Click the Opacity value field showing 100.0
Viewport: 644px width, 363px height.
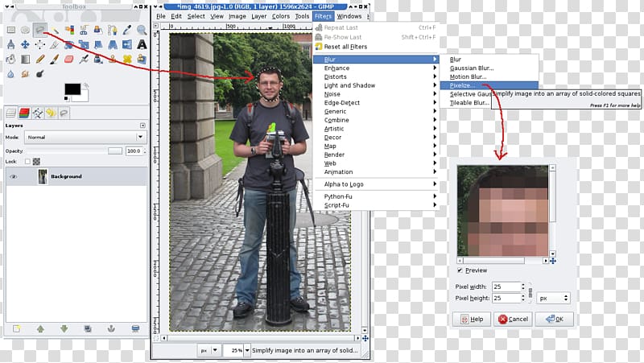point(134,151)
